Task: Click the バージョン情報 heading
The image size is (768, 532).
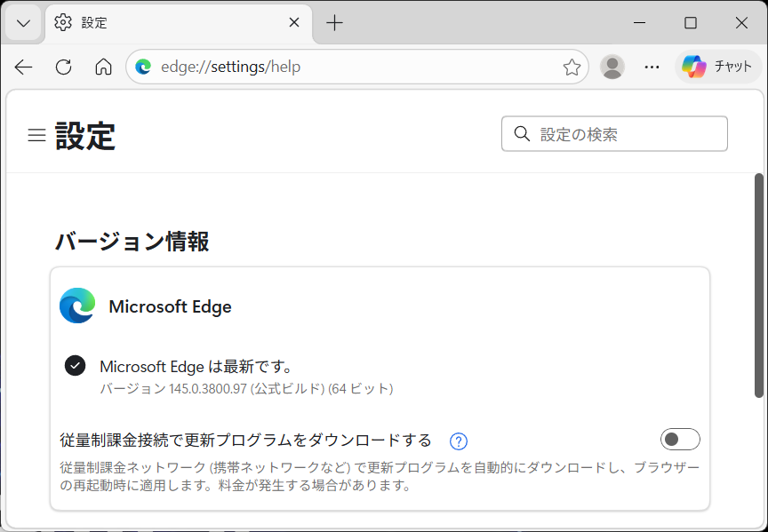Action: click(x=132, y=242)
